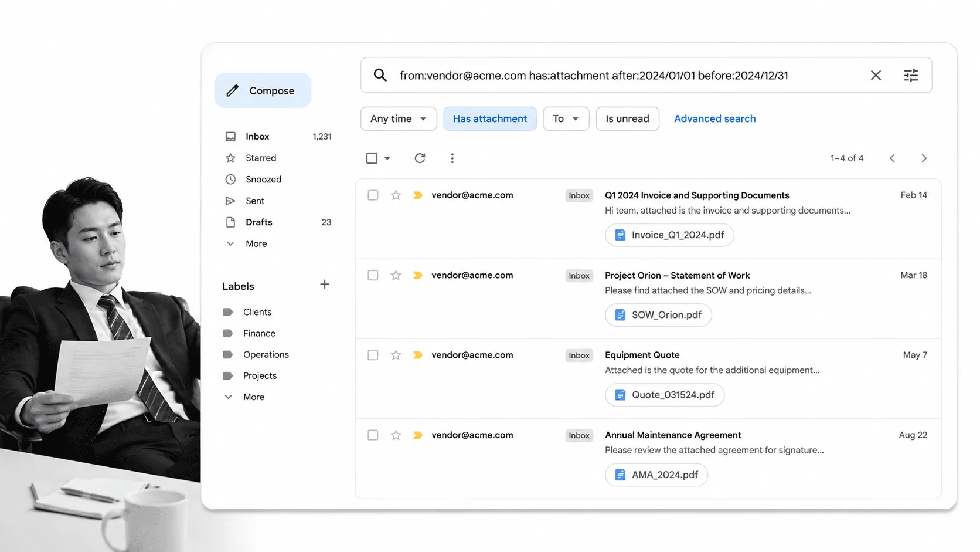
Task: Select the Annual Maintenance Agreement email checkbox
Action: [373, 435]
